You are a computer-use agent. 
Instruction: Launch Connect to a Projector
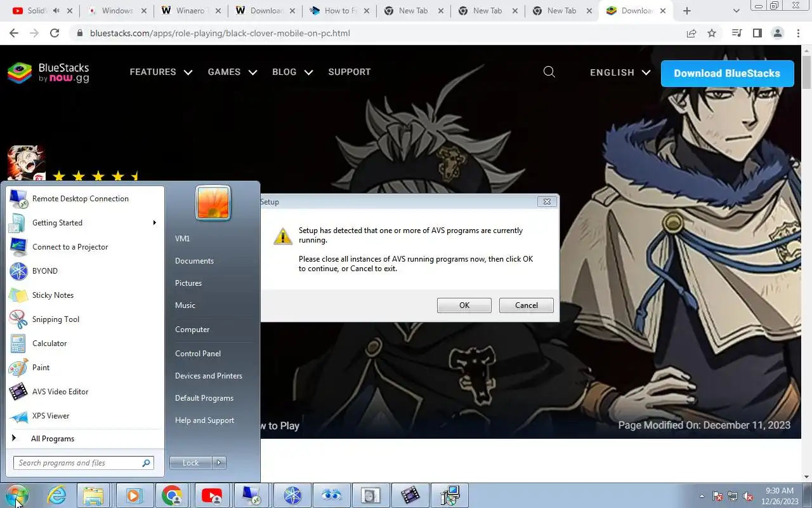85,247
